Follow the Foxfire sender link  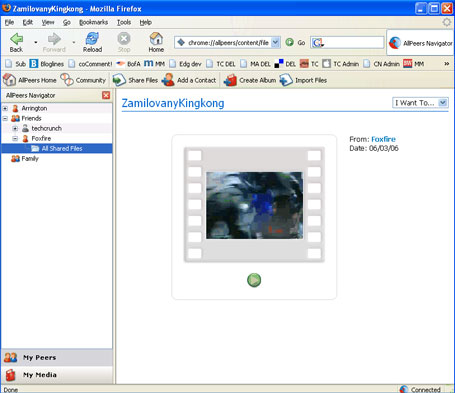tap(383, 139)
